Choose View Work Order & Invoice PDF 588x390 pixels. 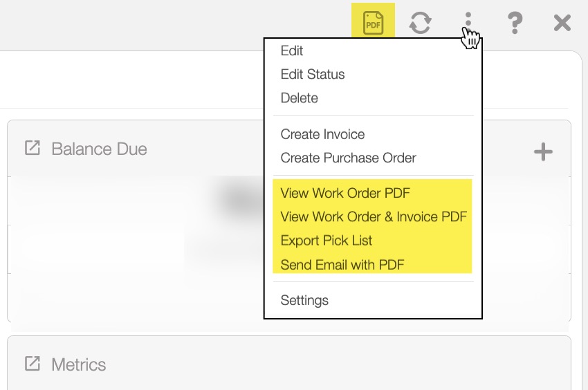[374, 217]
